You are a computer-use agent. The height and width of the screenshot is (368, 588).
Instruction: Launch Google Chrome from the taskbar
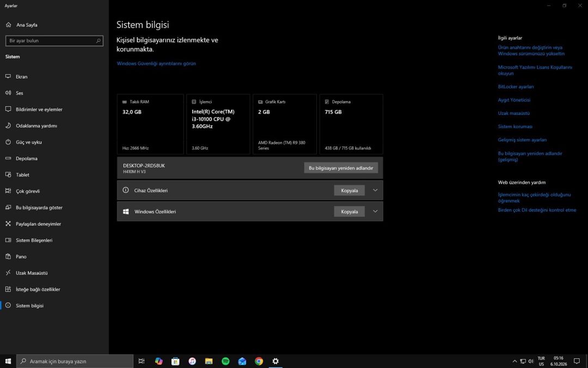[x=259, y=361]
